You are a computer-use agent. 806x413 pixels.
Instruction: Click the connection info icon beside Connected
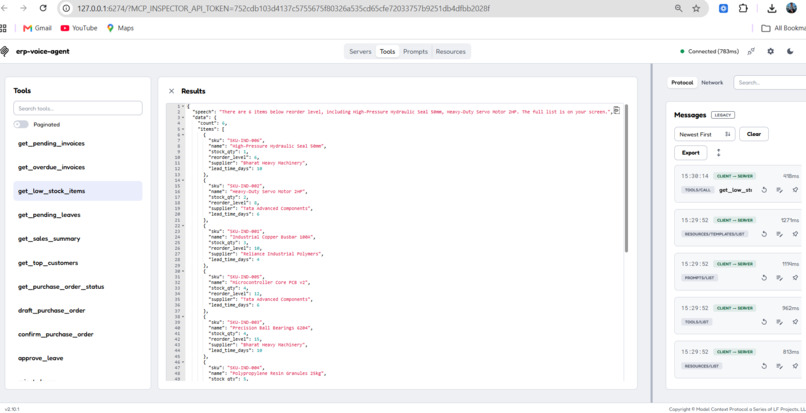point(751,51)
